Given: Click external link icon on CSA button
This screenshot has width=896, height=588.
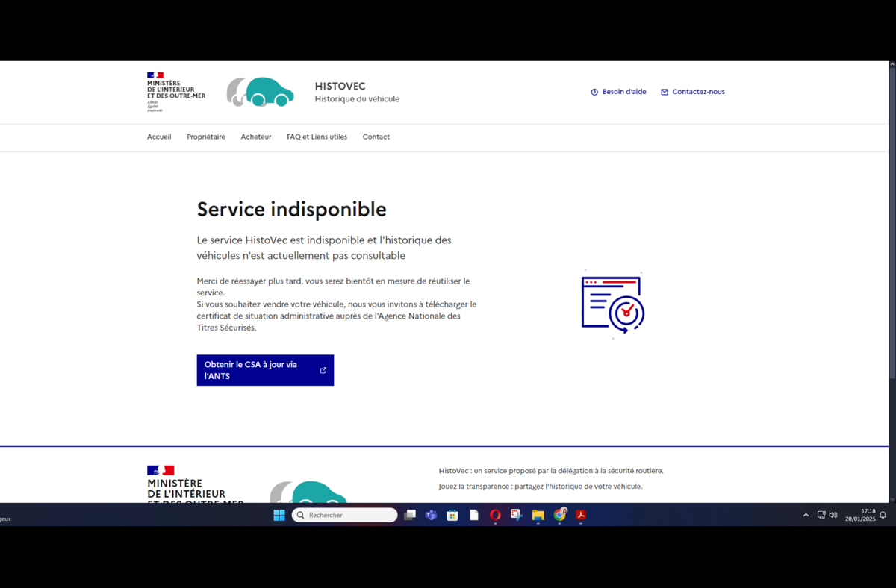Looking at the screenshot, I should click(323, 370).
